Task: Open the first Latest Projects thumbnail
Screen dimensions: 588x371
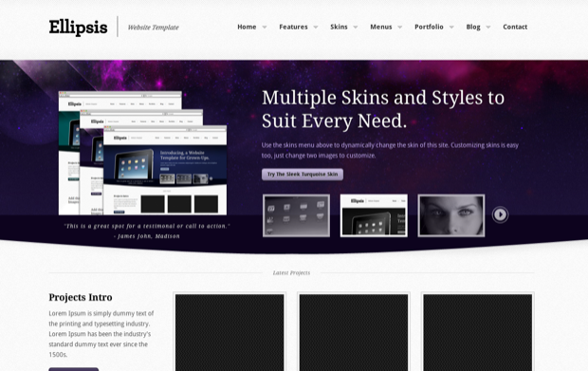Action: coord(230,331)
